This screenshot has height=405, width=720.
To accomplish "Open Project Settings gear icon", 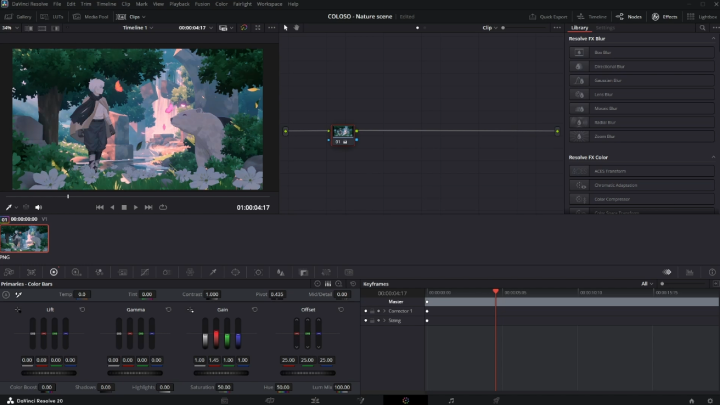I will point(710,400).
